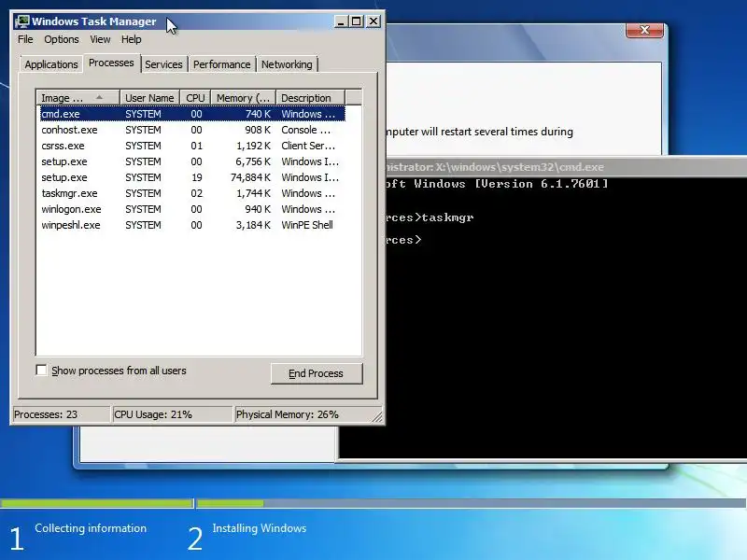Click the Installing Windows progress bar
The width and height of the screenshot is (747, 560).
click(x=472, y=503)
